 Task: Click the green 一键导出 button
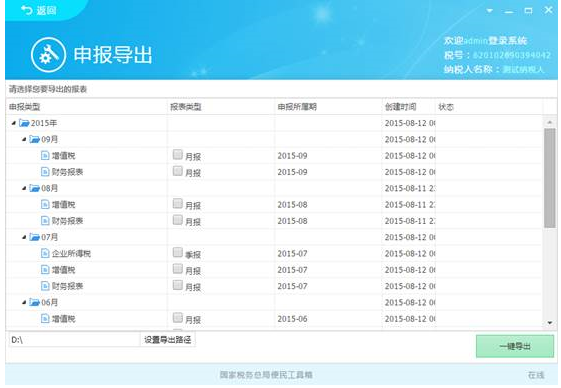coord(515,346)
